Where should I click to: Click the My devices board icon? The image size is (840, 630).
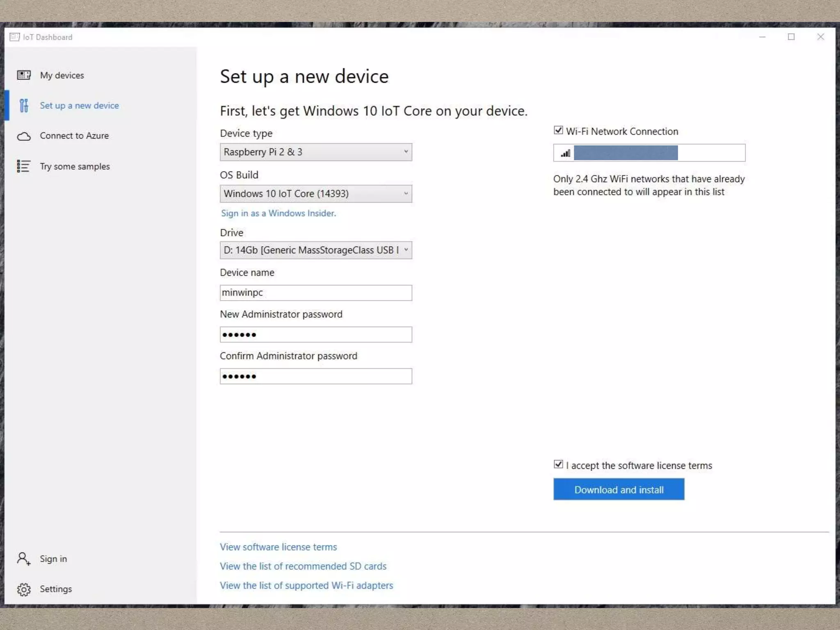pos(24,75)
